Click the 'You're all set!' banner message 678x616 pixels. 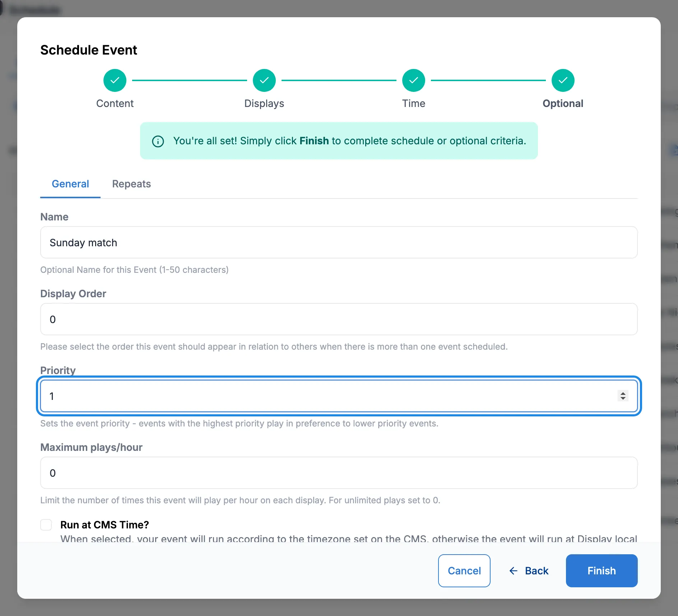[x=350, y=141]
